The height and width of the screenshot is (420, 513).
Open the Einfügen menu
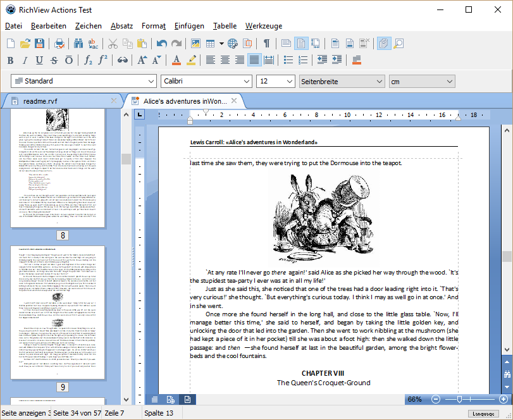189,26
